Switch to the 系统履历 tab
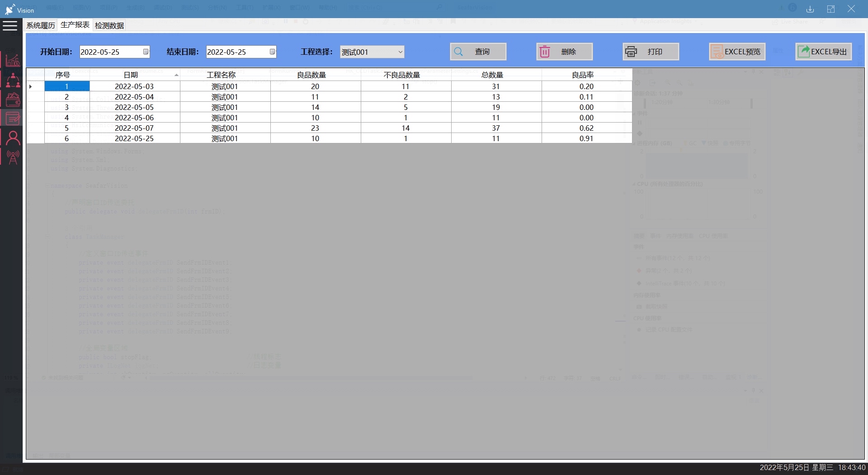Screen dimensions: 868x475 [41, 25]
